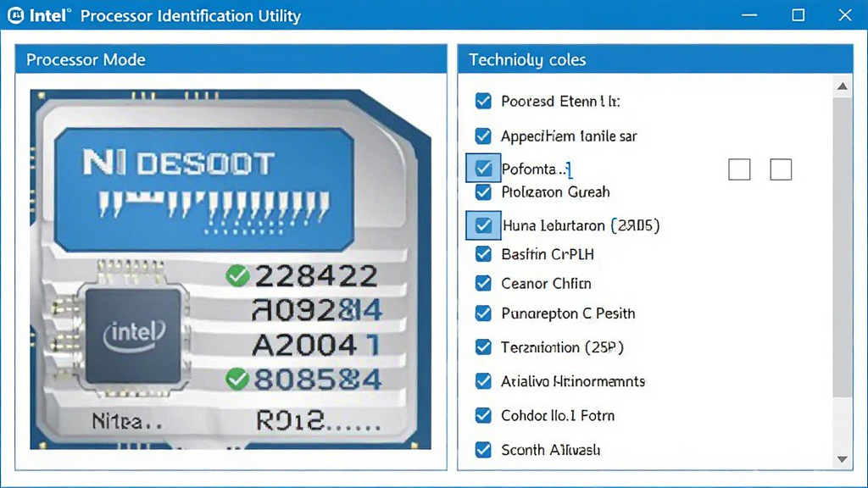
Task: Click the value A2004 1
Action: (316, 346)
